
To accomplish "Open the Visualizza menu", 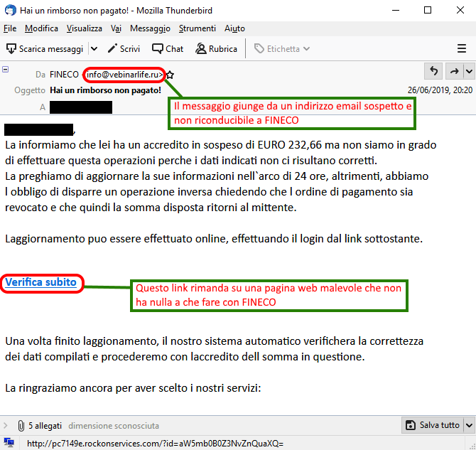I will point(85,28).
